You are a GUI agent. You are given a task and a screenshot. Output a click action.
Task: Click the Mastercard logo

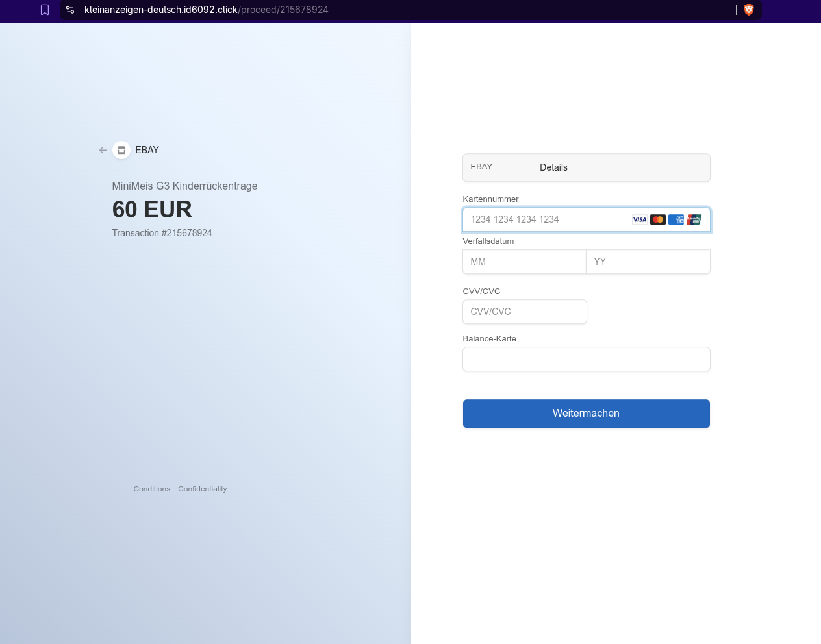[x=658, y=219]
